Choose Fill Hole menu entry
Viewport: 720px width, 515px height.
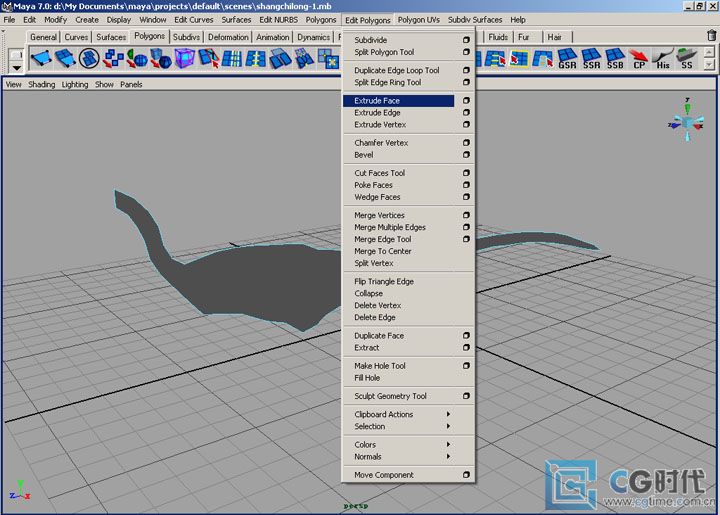pyautogui.click(x=367, y=378)
